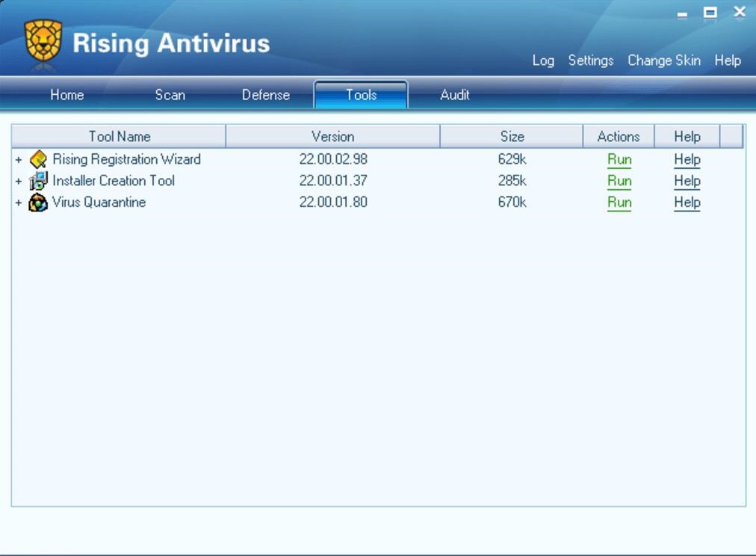Run the Installer Creation Tool
Screen dimensions: 756x556
click(619, 181)
